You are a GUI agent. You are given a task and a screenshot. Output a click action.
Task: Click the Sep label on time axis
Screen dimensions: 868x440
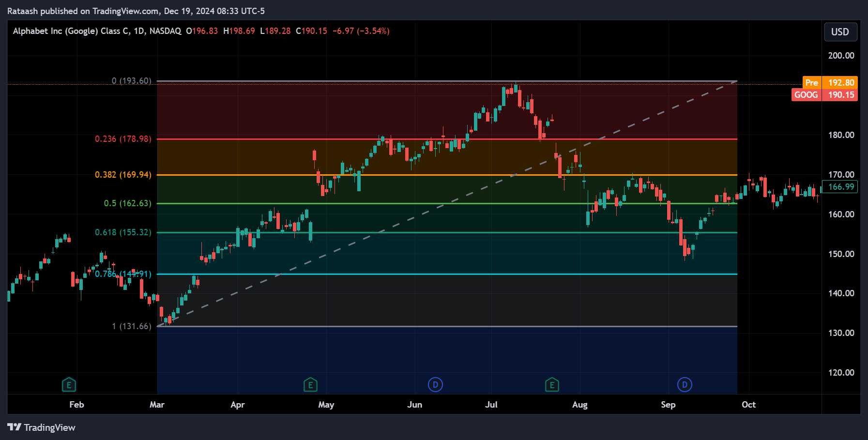668,405
